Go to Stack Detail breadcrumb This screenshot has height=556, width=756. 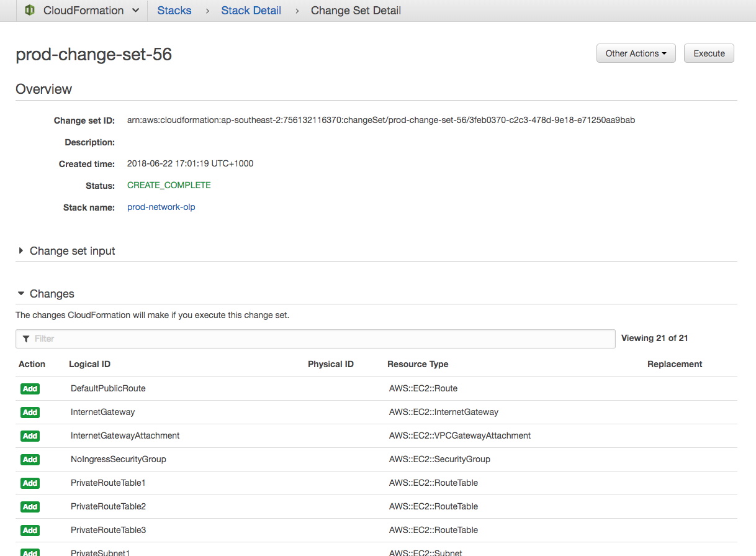point(251,11)
